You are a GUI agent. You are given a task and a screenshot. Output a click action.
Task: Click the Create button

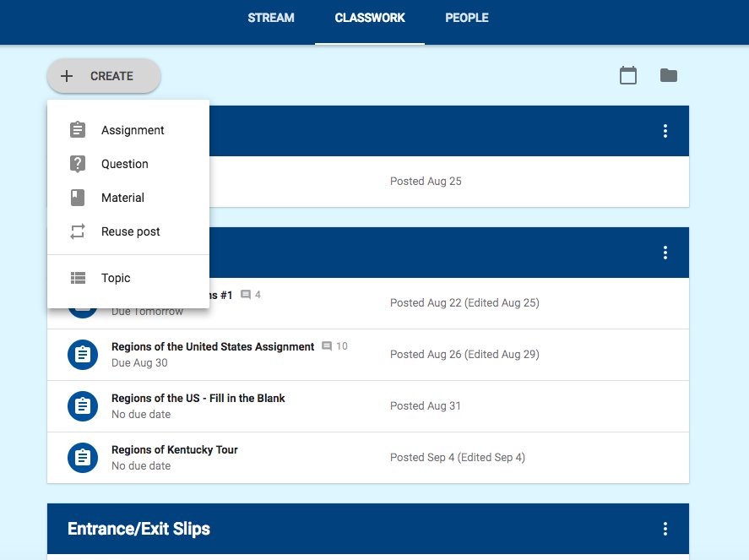[x=104, y=76]
